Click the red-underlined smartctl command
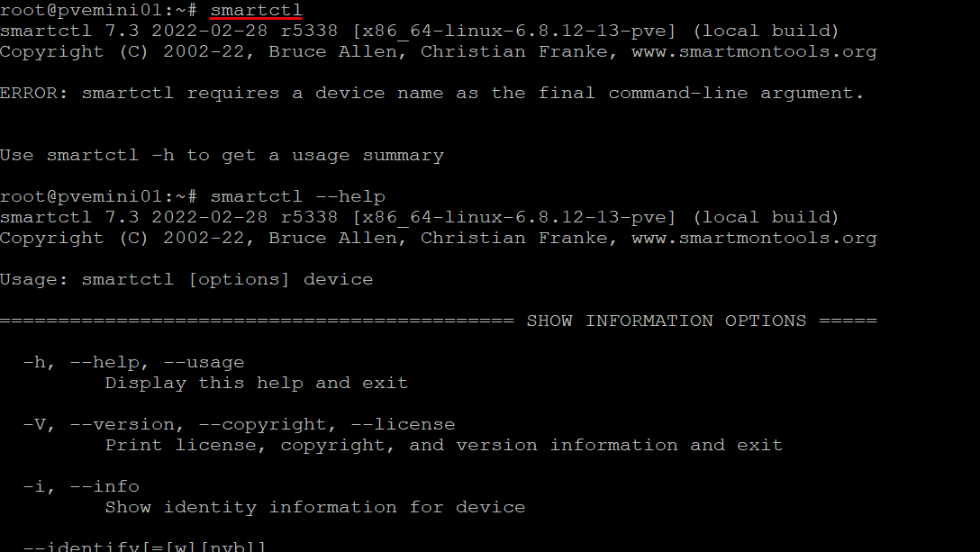This screenshot has width=980, height=552. [x=256, y=10]
